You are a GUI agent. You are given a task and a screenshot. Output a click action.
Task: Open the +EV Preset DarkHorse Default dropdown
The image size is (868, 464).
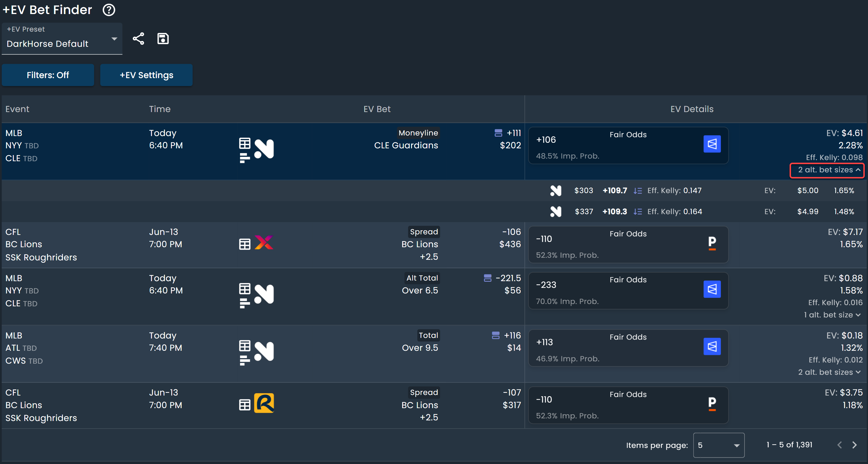pyautogui.click(x=62, y=38)
